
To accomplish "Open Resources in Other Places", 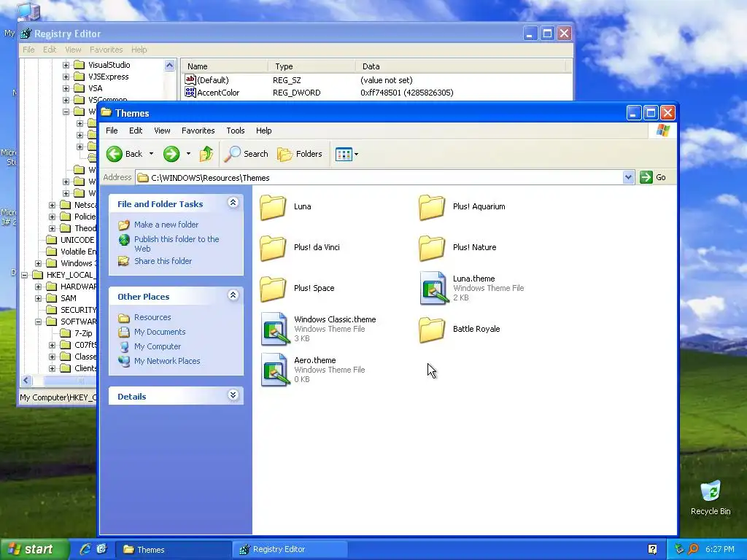I will 152,317.
